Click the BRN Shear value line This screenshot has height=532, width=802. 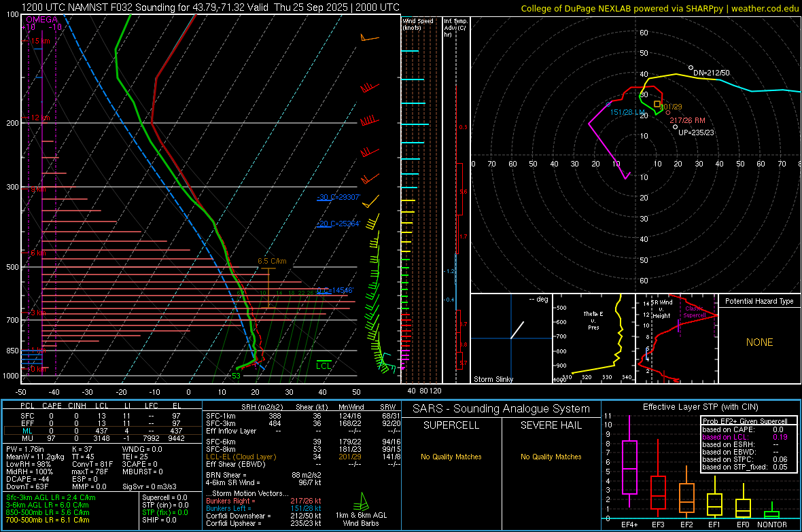click(x=264, y=475)
